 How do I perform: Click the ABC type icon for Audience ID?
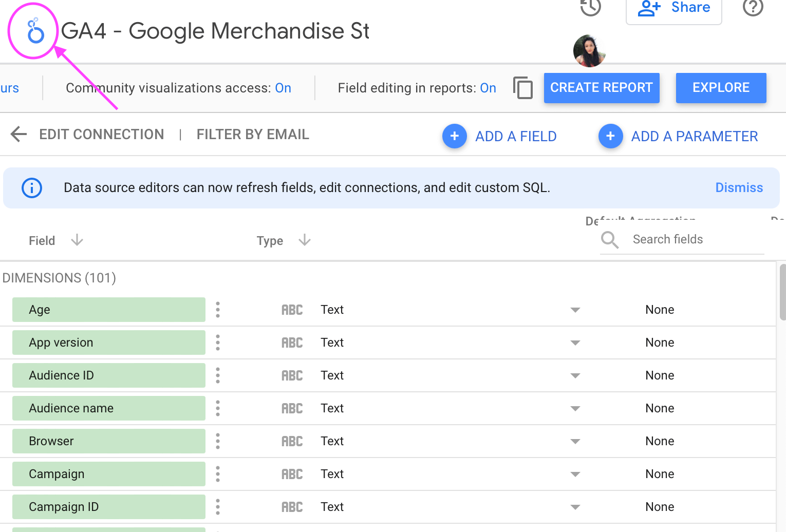(292, 375)
